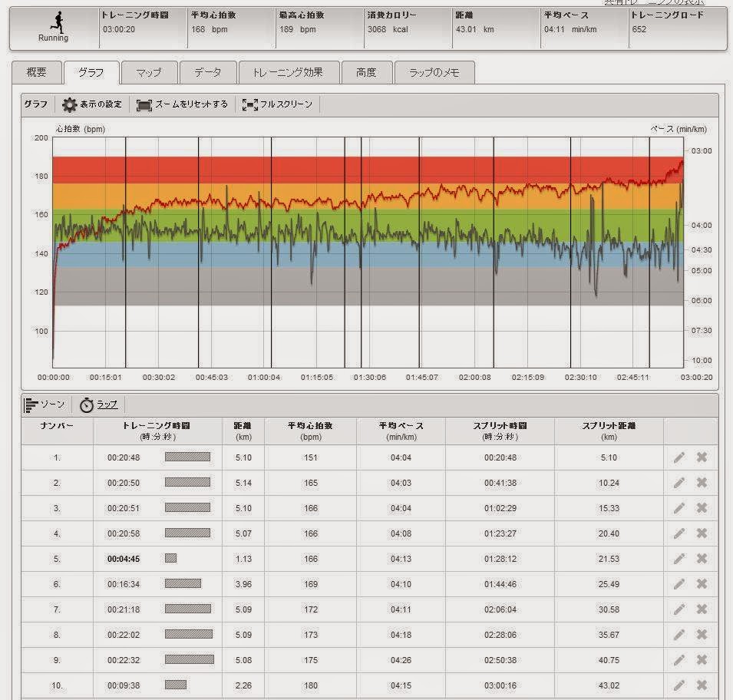Delete lap 2 with X icon
The width and height of the screenshot is (733, 700).
coord(702,483)
